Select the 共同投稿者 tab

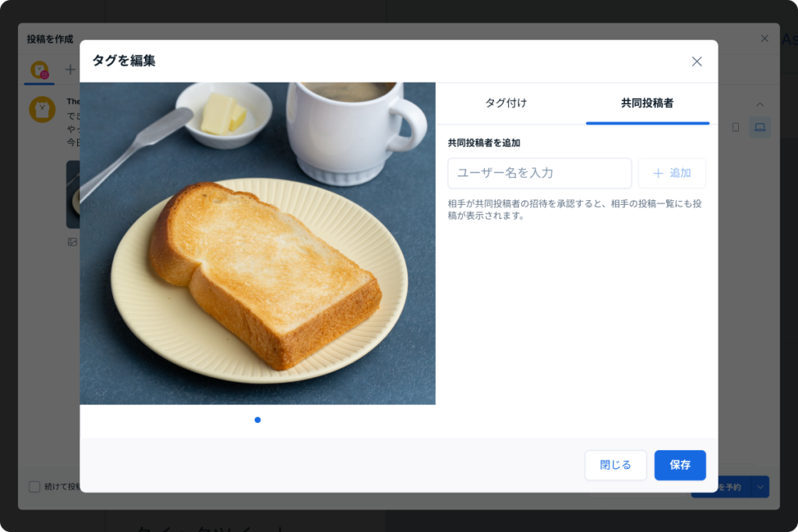coord(648,103)
